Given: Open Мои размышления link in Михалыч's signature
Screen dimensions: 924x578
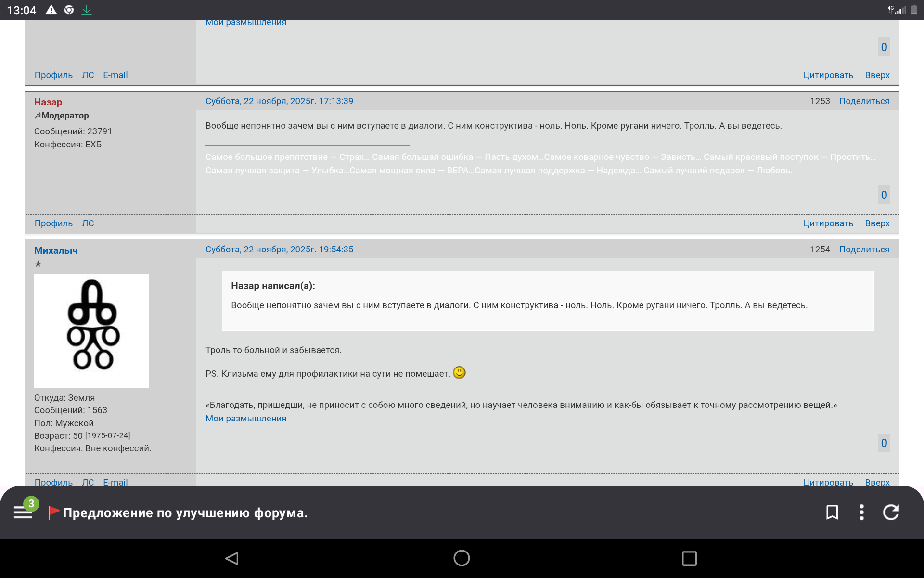Looking at the screenshot, I should tap(245, 419).
